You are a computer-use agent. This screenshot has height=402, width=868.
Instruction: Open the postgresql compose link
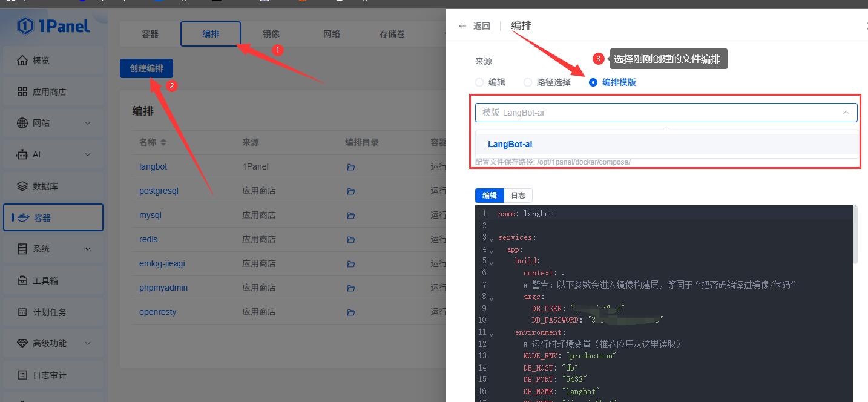coord(159,191)
